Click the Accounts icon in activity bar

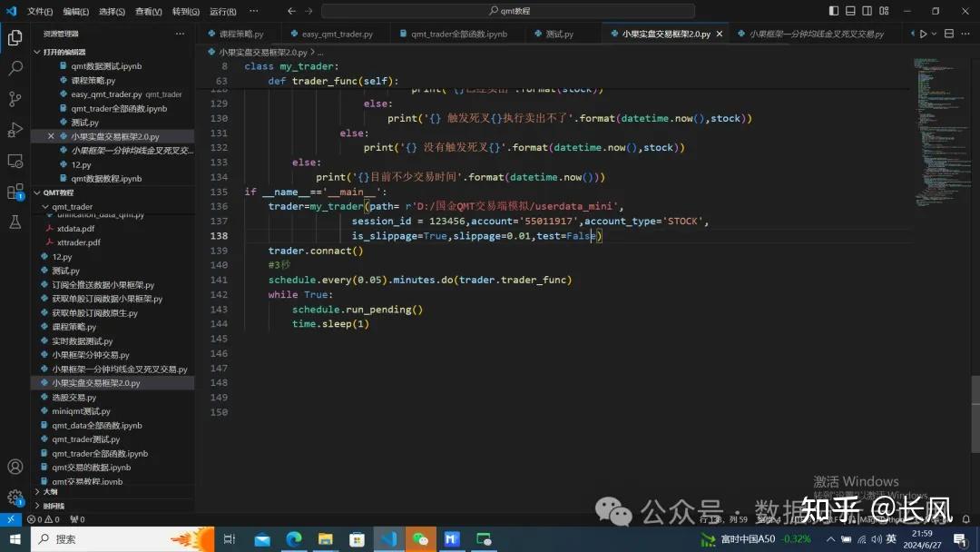15,467
